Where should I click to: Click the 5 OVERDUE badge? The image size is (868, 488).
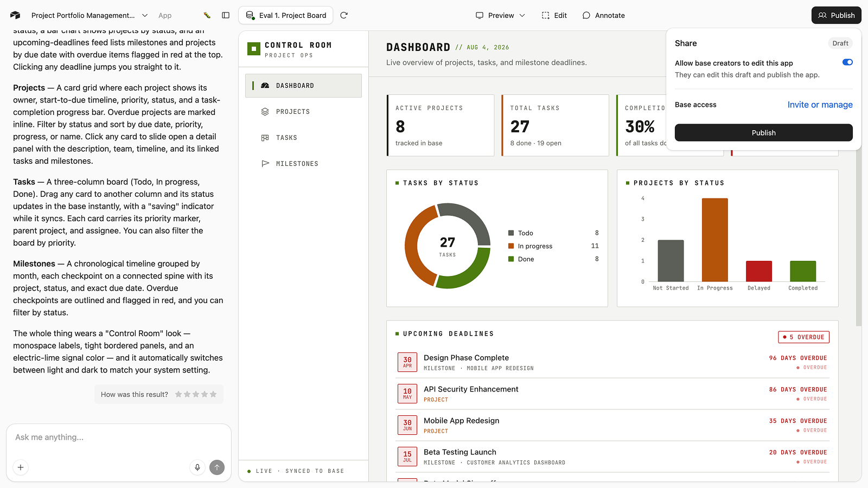(803, 337)
